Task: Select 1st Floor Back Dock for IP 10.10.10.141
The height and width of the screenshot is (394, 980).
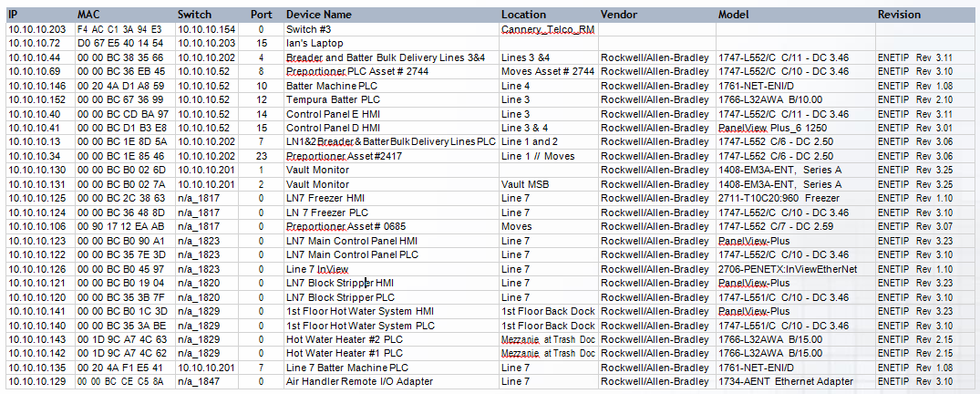Action: [548, 311]
